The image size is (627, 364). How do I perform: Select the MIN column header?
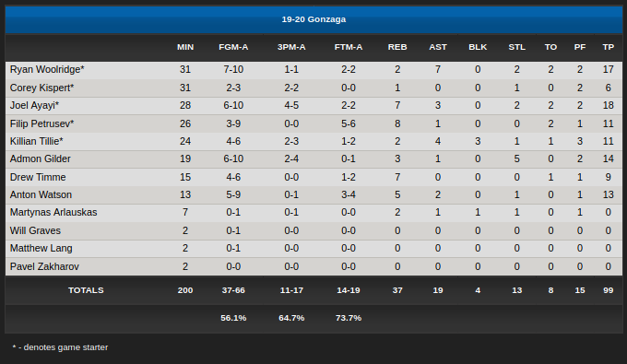[x=185, y=47]
